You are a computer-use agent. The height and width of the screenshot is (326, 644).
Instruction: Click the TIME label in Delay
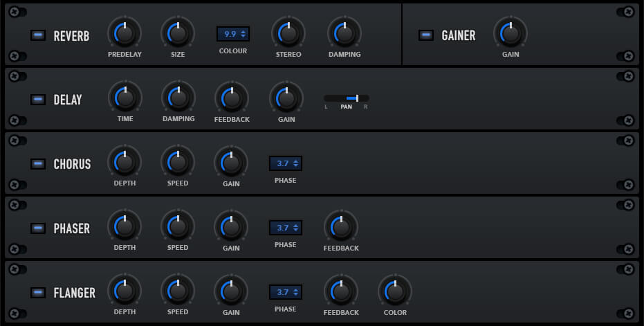pyautogui.click(x=125, y=119)
